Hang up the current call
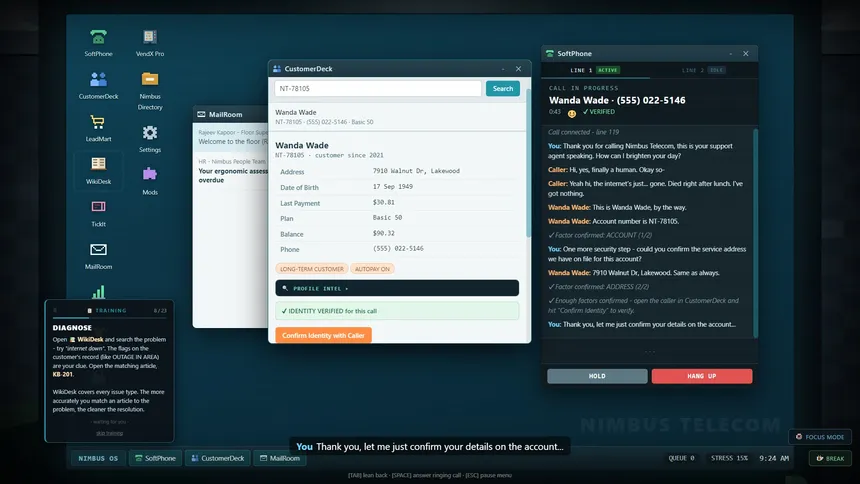The image size is (860, 484). click(x=701, y=376)
